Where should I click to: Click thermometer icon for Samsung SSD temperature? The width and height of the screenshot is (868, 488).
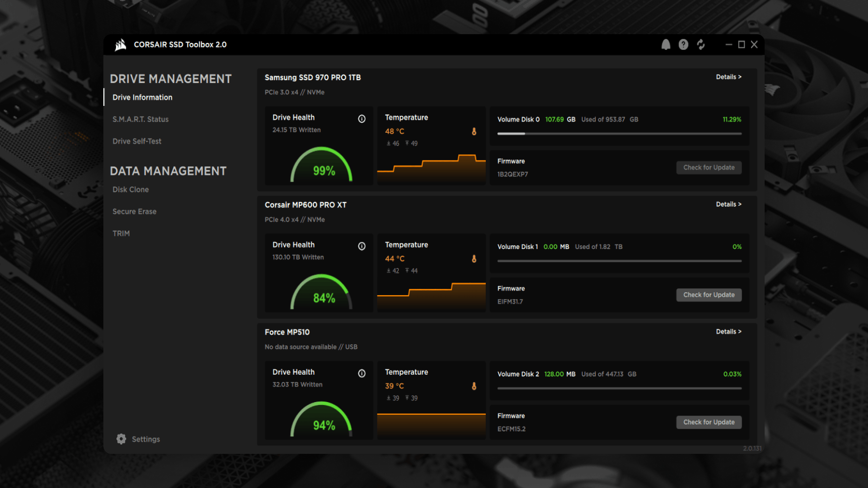[474, 131]
